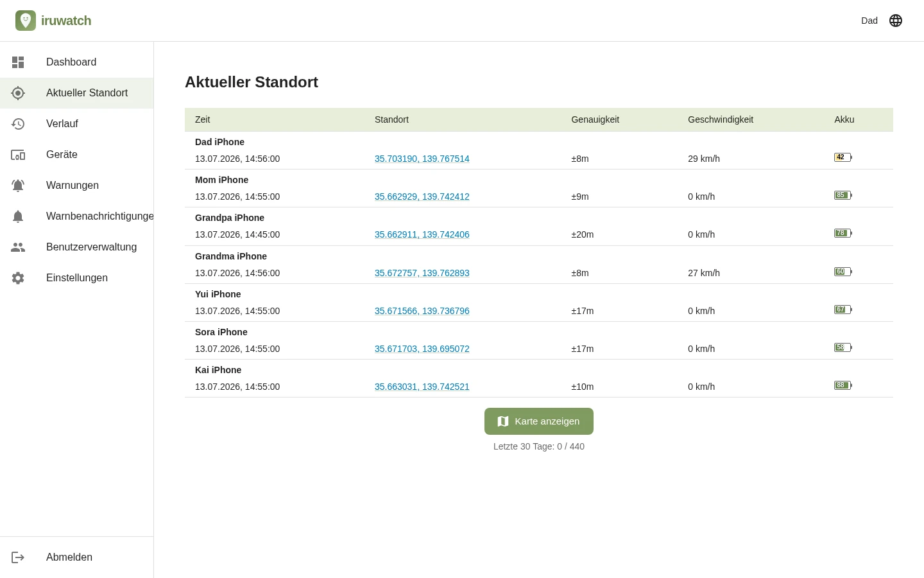This screenshot has height=578, width=924.
Task: Open Warnbenachrichtigungen in the sidebar
Action: 77,216
